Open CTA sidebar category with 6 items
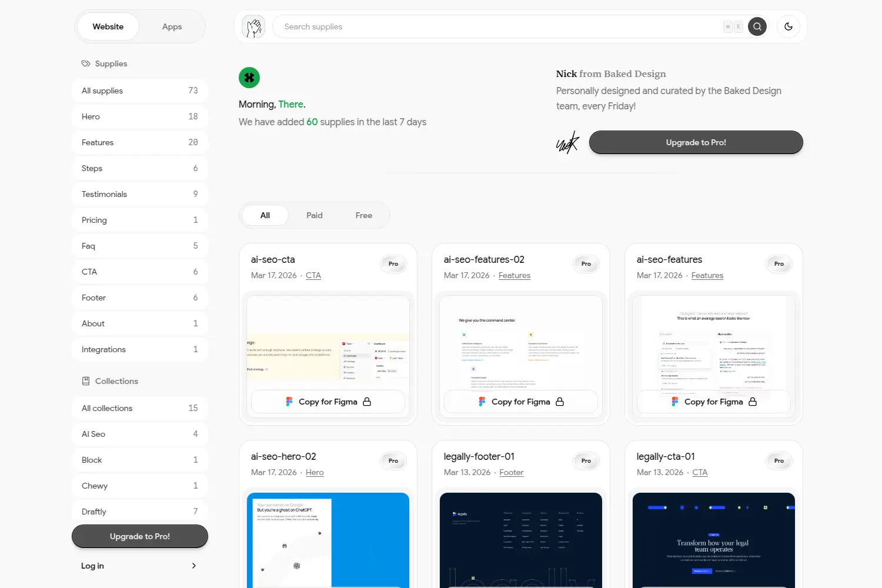Image resolution: width=882 pixels, height=588 pixels. point(140,272)
